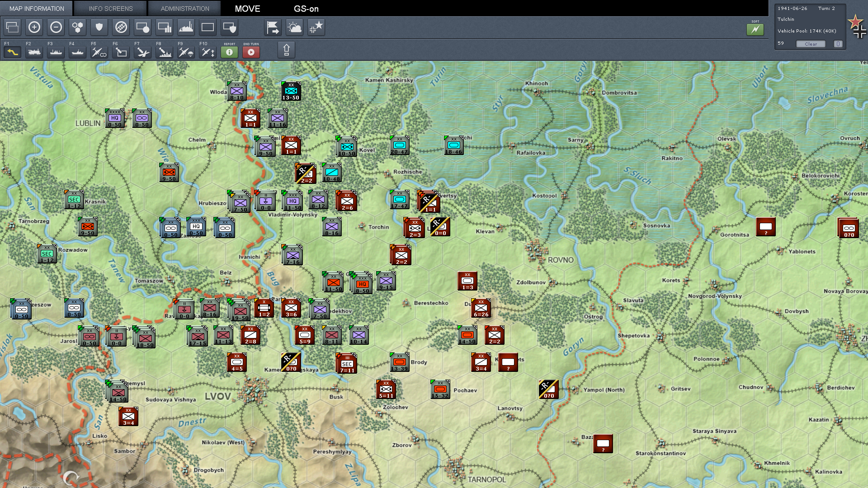Select F7 ground attack bombing mode
This screenshot has width=868, height=488.
[x=143, y=52]
